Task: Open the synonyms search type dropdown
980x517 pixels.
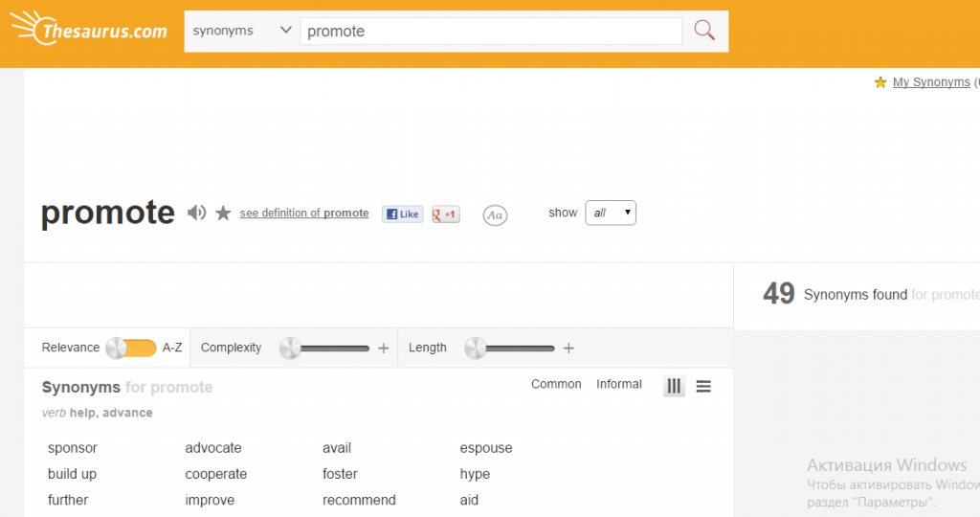Action: click(241, 31)
